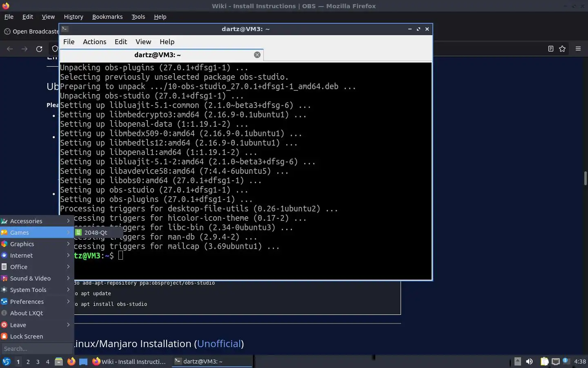This screenshot has height=368, width=588.
Task: Open the clipboard manager tray icon
Action: coord(544,361)
